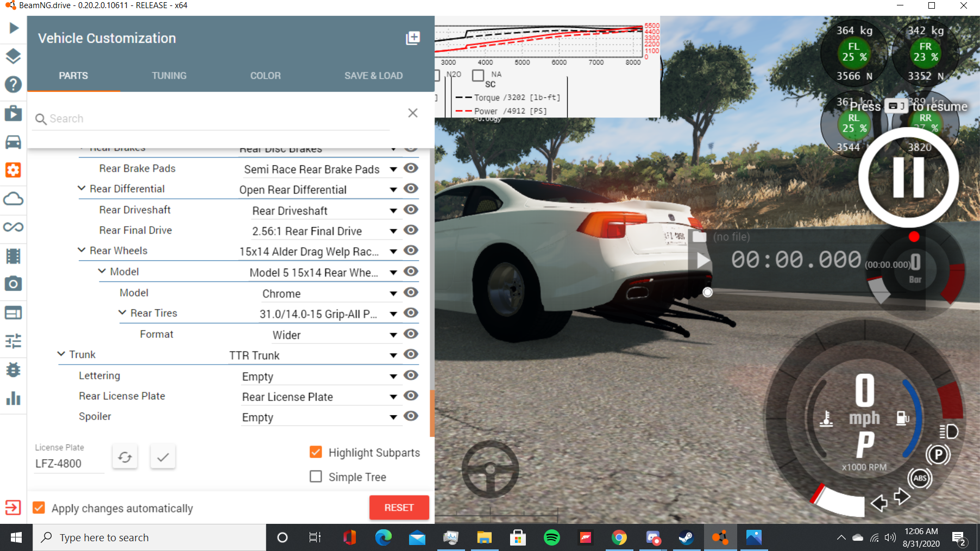Viewport: 980px width, 551px height.
Task: Click the exit icon at sidebar bottom
Action: (13, 508)
